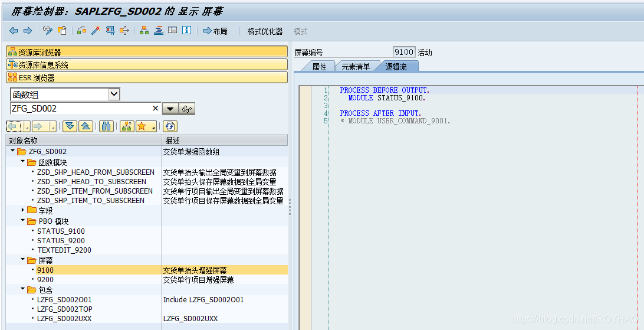Click the Back arrow in the main toolbar
This screenshot has height=330, width=644.
coord(14,31)
